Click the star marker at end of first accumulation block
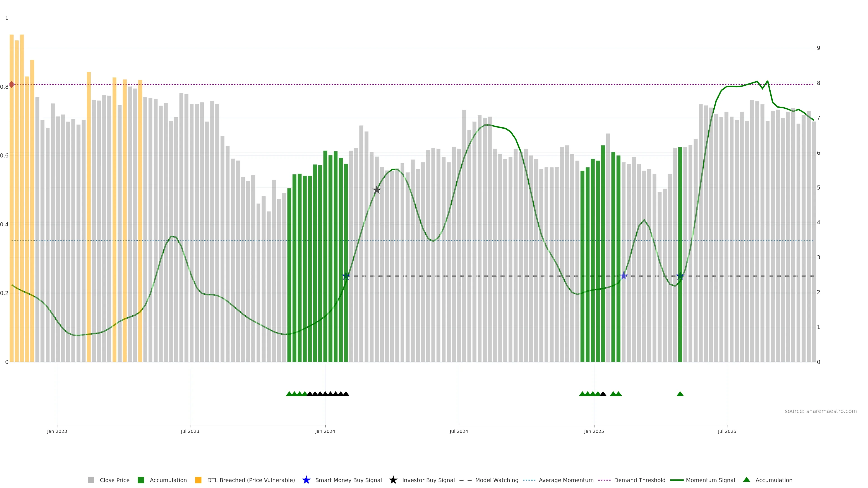 point(346,276)
